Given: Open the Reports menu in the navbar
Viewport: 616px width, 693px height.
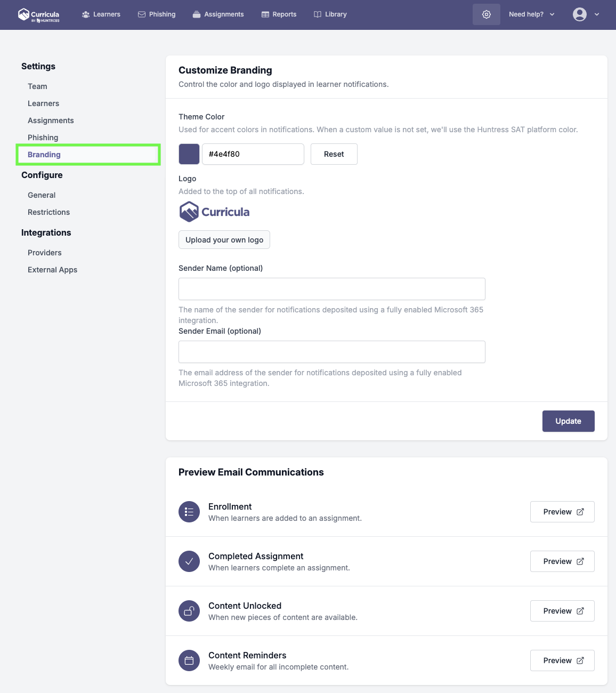Looking at the screenshot, I should (x=279, y=14).
